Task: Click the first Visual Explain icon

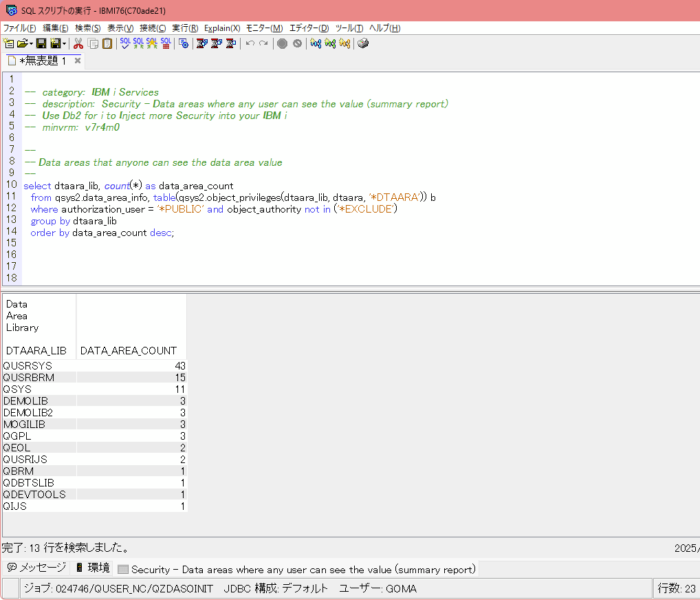Action: [x=316, y=43]
